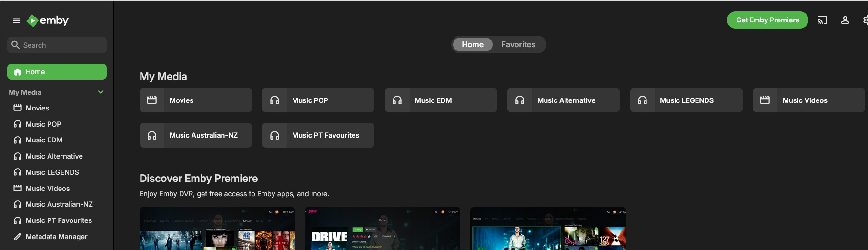Open the Music Videos library card
Viewport: 868px width, 250px height.
(x=809, y=100)
